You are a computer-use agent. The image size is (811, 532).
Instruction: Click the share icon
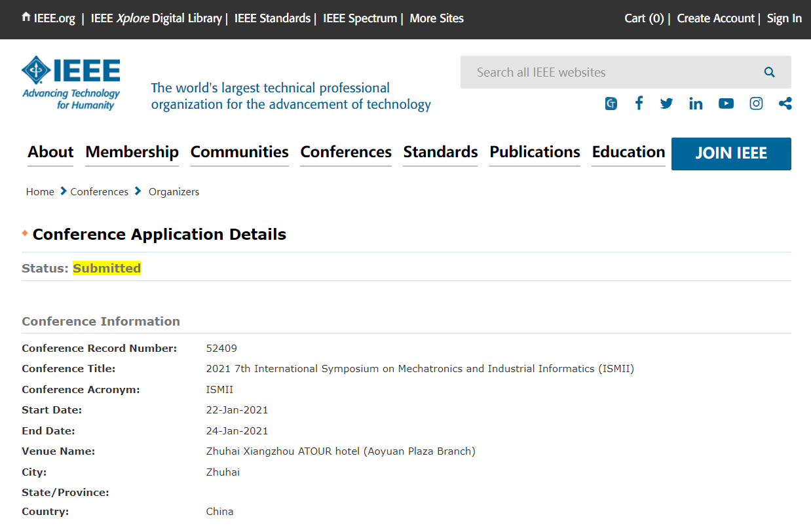tap(785, 104)
